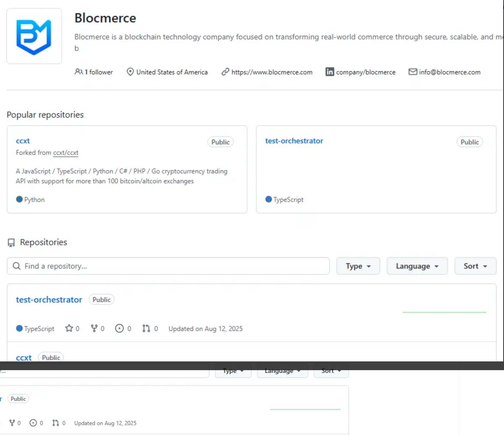Open the ccxt/ccxt fork source link

(x=66, y=153)
